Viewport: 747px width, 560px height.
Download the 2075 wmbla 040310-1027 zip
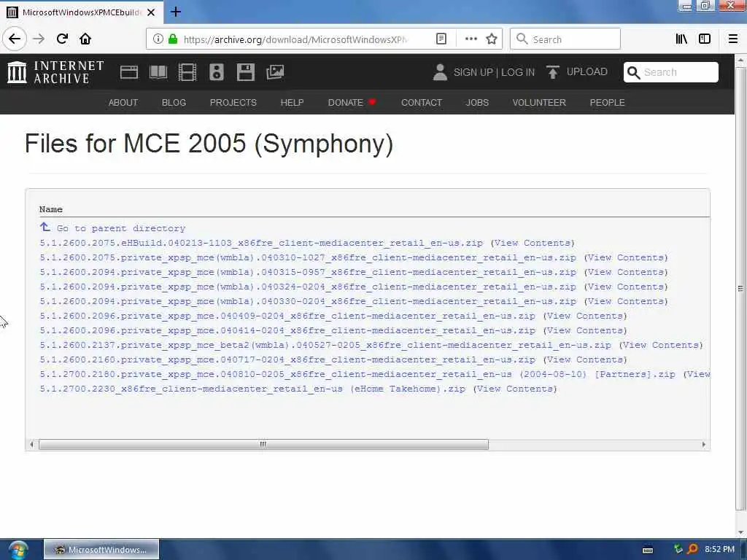point(308,257)
